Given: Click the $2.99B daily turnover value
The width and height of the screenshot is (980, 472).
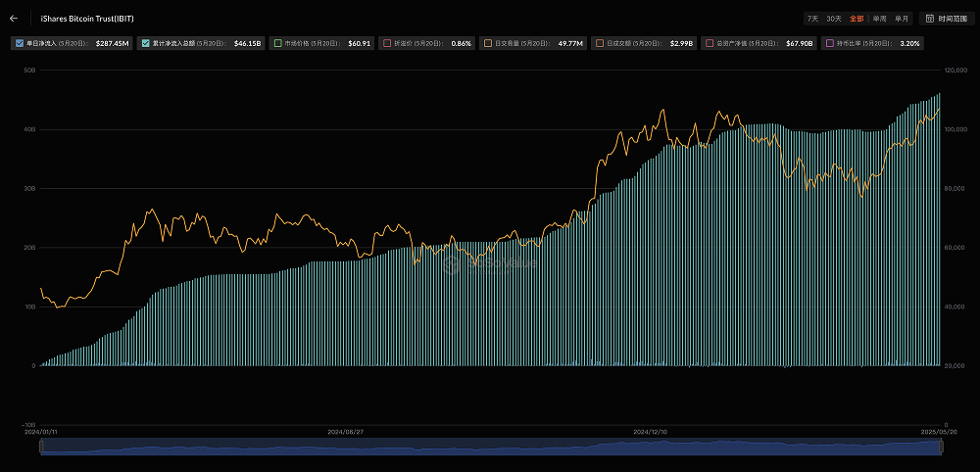Looking at the screenshot, I should coord(681,44).
